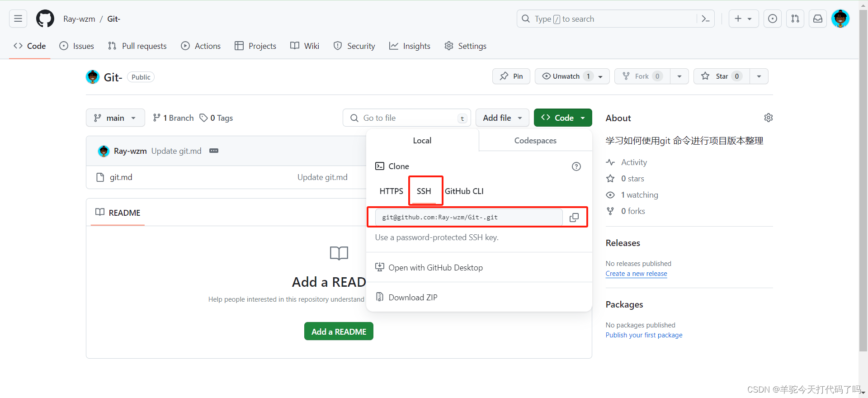Copy the SSH clone URL to clipboard

[574, 218]
